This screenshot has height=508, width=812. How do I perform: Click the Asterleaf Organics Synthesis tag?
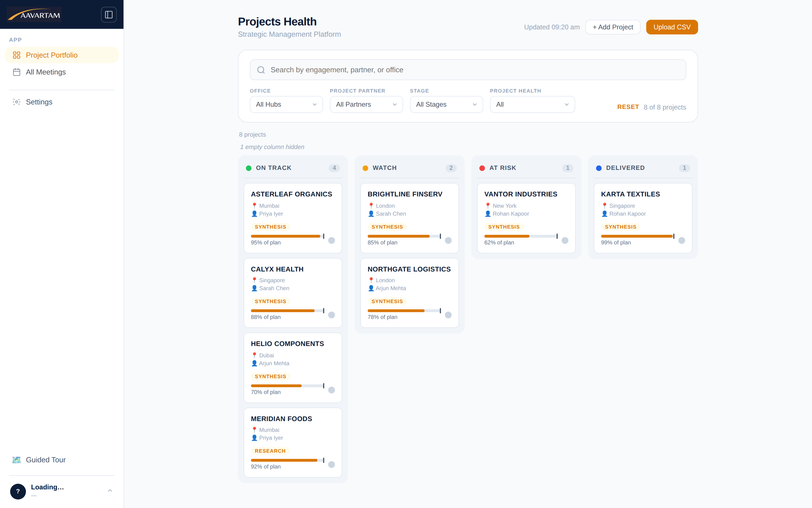pos(270,227)
